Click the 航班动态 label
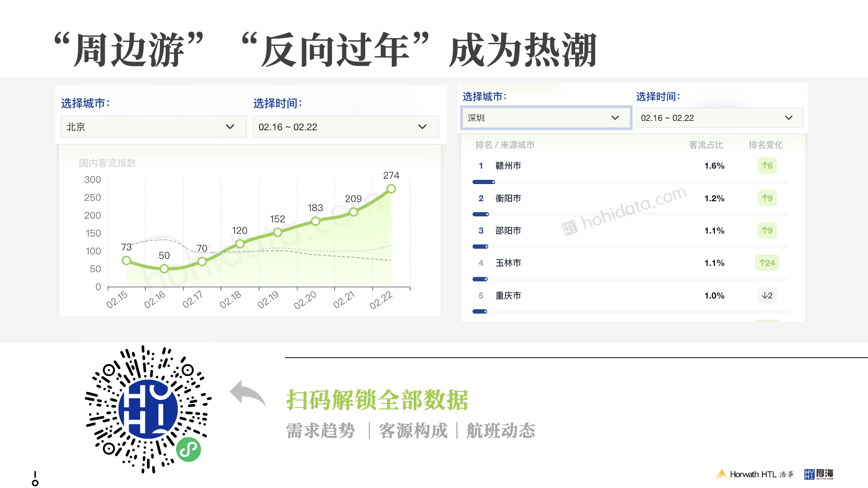 coord(501,431)
